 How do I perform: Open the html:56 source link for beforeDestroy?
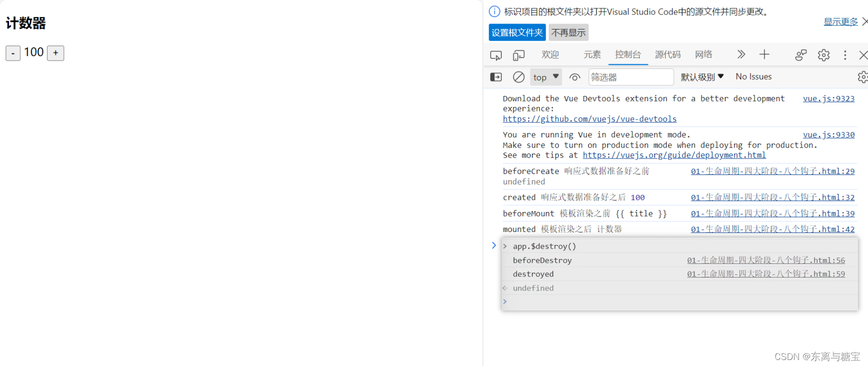[766, 260]
